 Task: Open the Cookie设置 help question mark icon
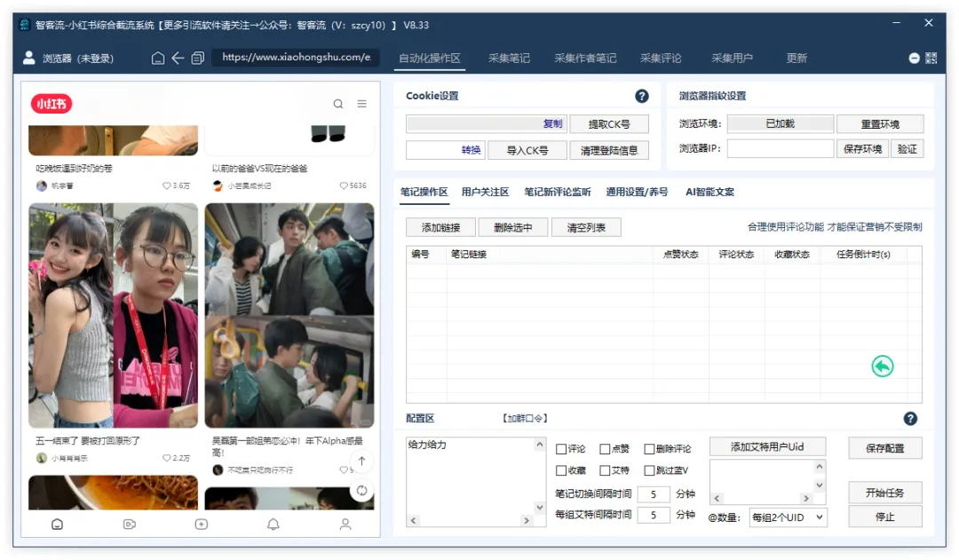coord(642,96)
